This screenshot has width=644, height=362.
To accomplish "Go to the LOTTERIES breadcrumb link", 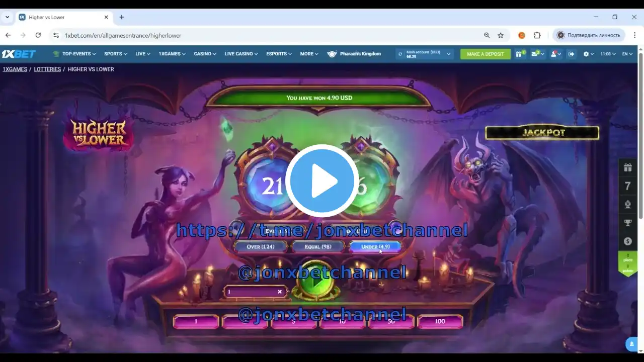I will 47,69.
